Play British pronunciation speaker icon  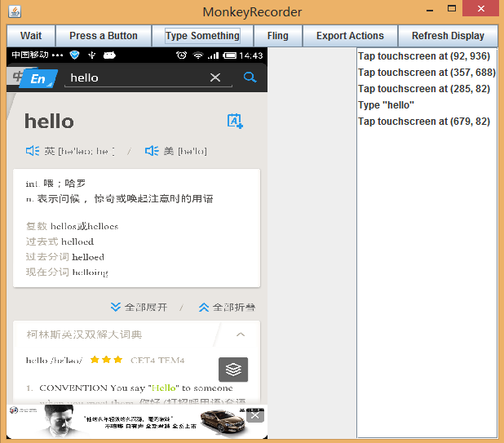click(33, 150)
